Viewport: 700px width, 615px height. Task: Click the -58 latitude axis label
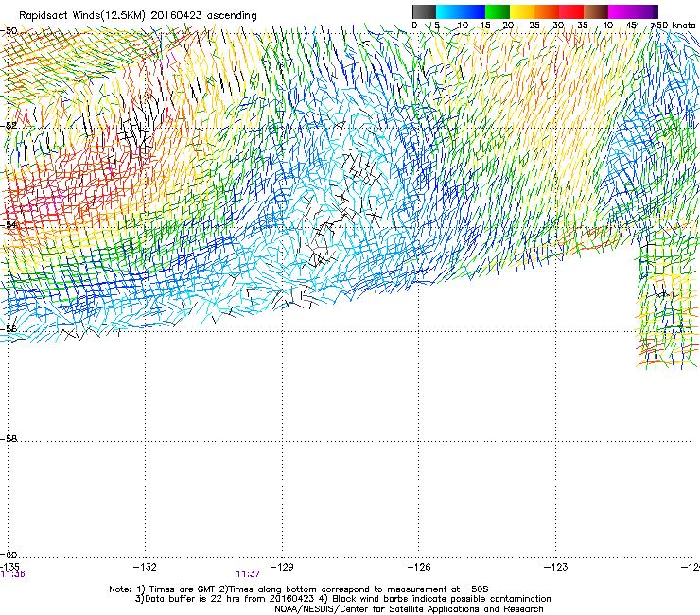tap(9, 439)
